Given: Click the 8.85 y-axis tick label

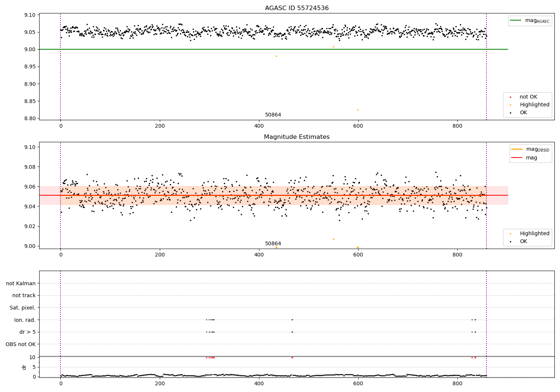Looking at the screenshot, I should click(x=29, y=101).
